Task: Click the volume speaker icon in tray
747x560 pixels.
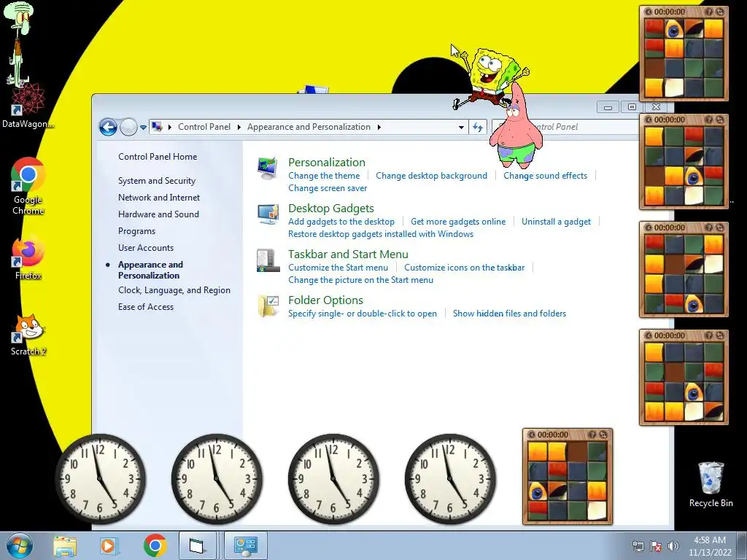Action: 673,547
